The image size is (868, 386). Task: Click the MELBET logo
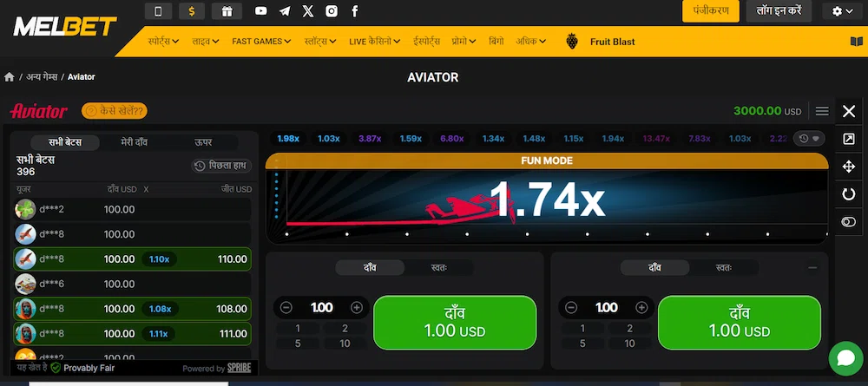tap(65, 26)
